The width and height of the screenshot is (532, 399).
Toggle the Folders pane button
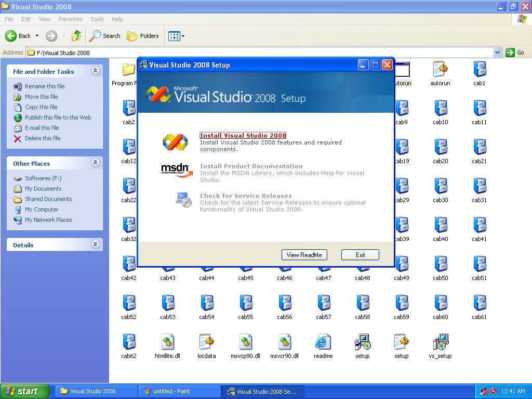142,36
